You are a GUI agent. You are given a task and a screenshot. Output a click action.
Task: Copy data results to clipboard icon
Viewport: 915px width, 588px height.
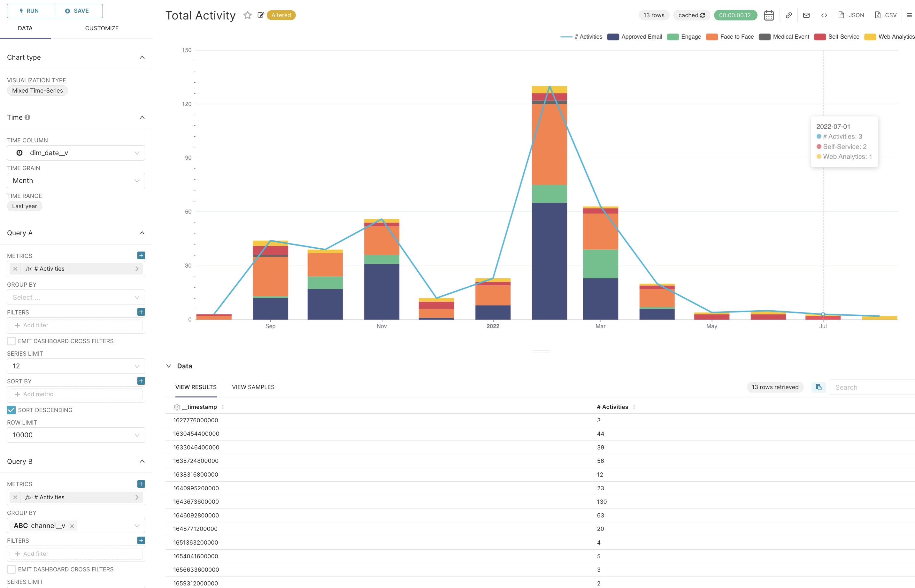click(818, 387)
